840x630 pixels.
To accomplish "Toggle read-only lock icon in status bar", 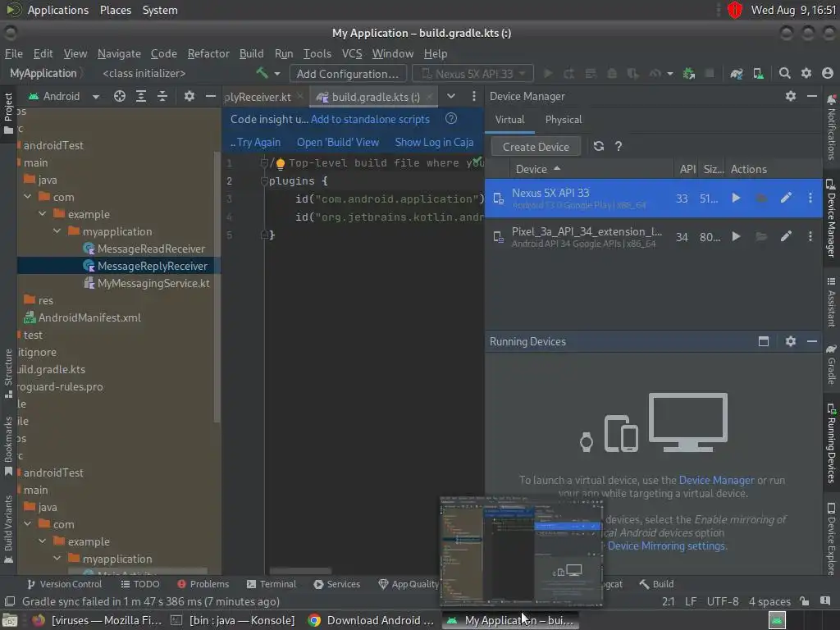I will tap(804, 601).
